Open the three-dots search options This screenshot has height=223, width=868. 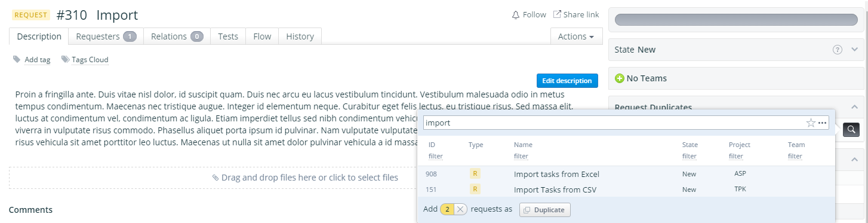click(x=823, y=123)
